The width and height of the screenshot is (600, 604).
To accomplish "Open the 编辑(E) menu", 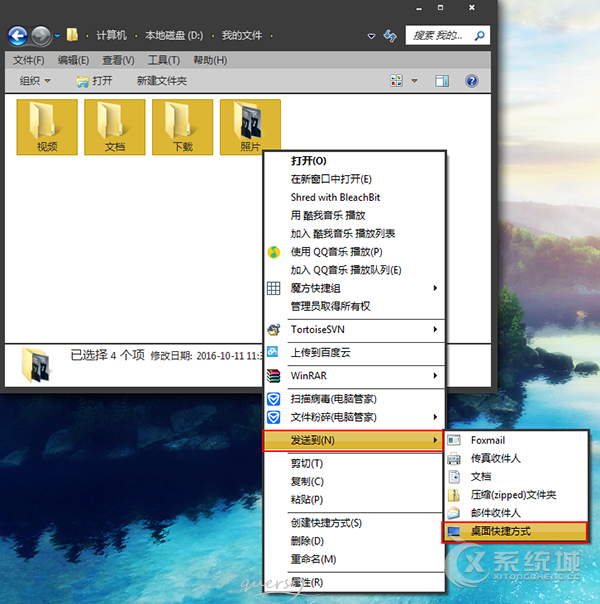I will point(73,60).
